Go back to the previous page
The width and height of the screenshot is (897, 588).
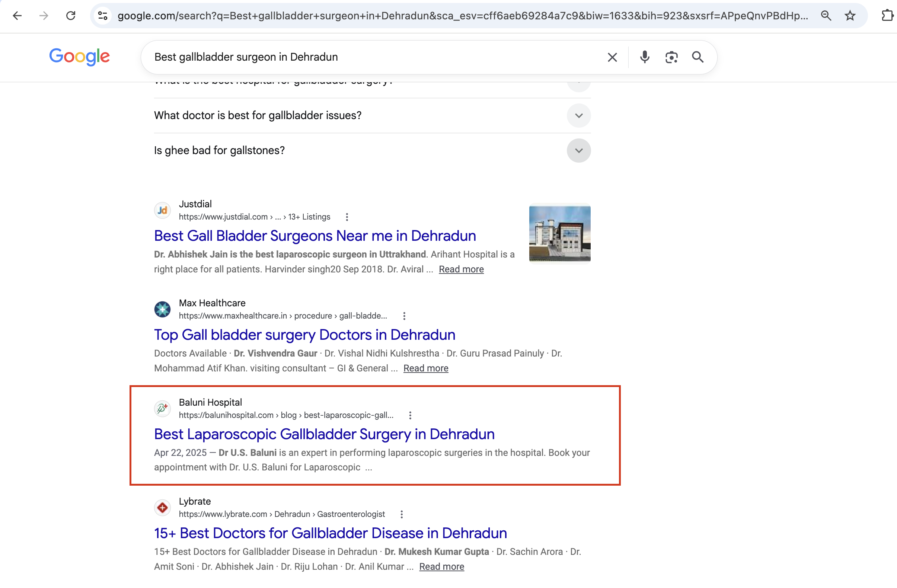click(17, 16)
